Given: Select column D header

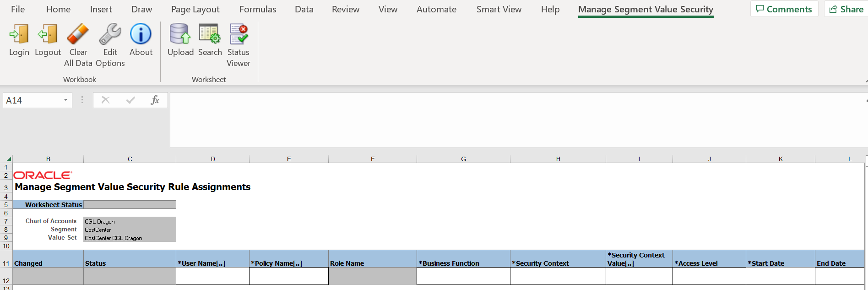Looking at the screenshot, I should coord(212,159).
